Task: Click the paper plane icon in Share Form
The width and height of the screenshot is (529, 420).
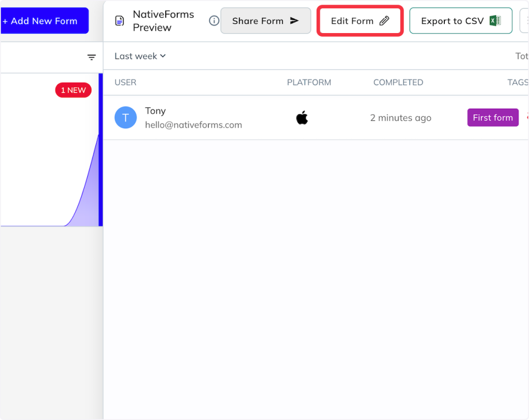Action: click(294, 21)
